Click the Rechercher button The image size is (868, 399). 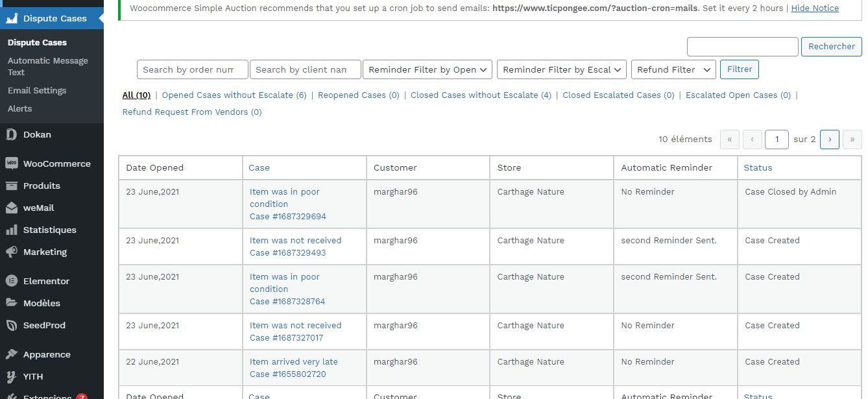[832, 47]
